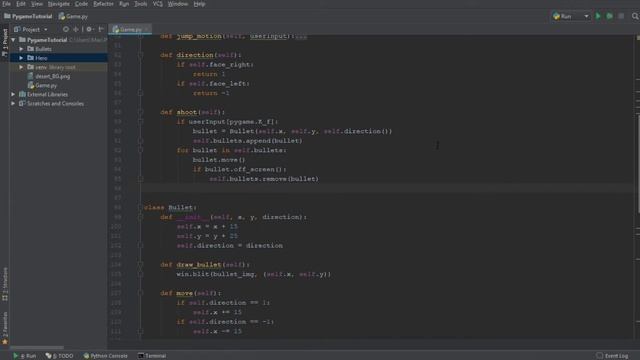Expand the collapsed jump_motion method ellipsis

tap(301, 36)
